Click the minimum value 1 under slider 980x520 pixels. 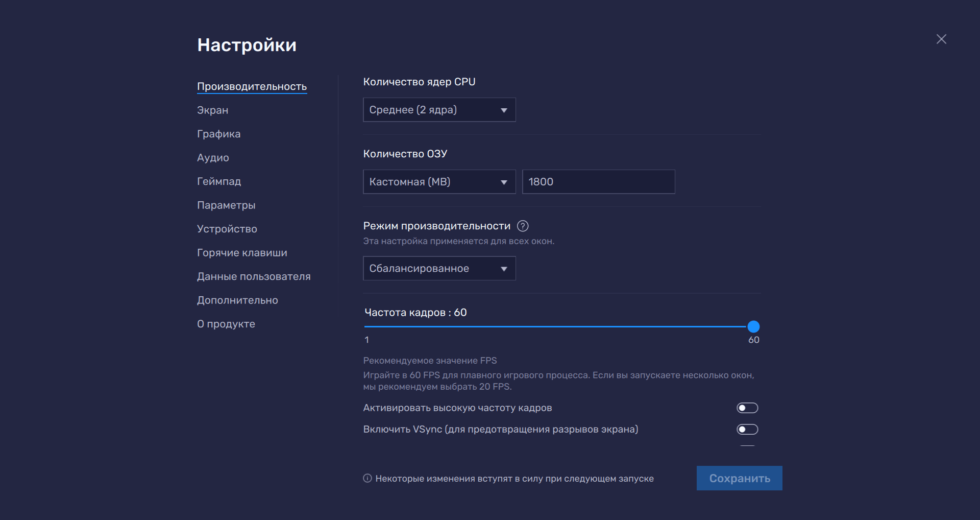[366, 340]
